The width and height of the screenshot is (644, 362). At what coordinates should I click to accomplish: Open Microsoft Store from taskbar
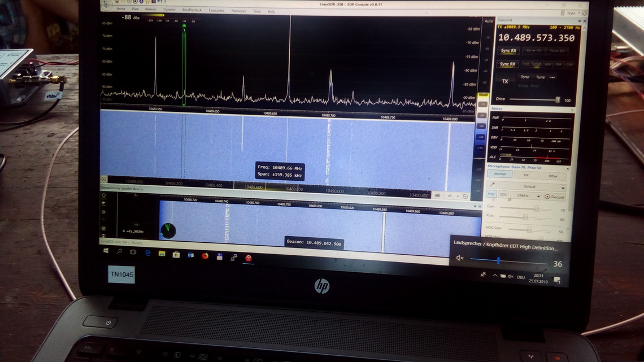tap(176, 255)
